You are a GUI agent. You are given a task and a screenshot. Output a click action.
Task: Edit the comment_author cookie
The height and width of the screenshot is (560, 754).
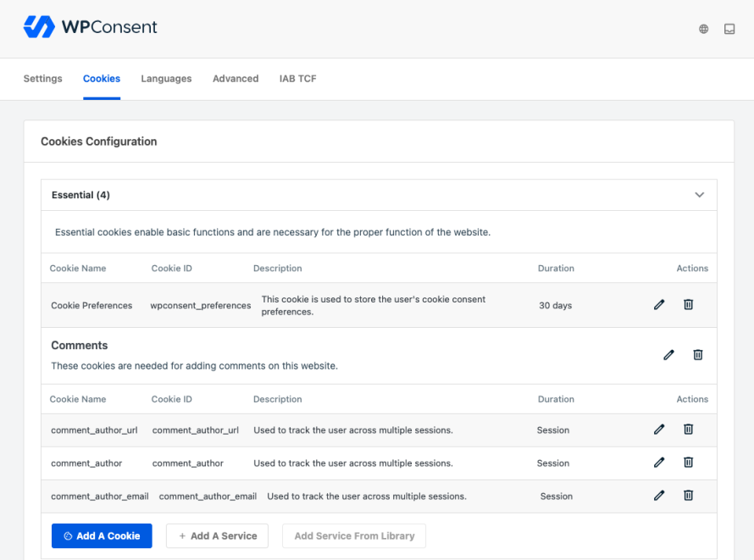659,463
